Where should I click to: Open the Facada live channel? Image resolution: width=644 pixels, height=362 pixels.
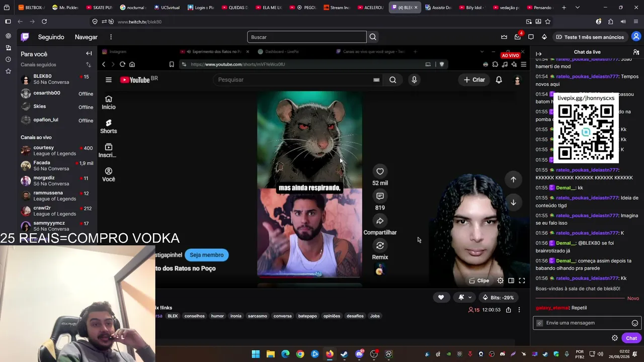coord(57,166)
